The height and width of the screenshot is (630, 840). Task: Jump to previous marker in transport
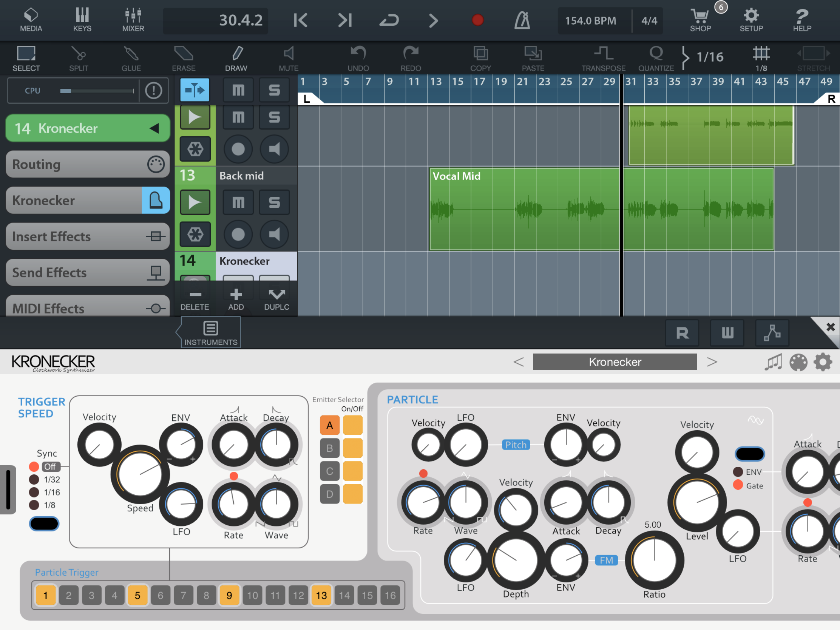tap(300, 20)
